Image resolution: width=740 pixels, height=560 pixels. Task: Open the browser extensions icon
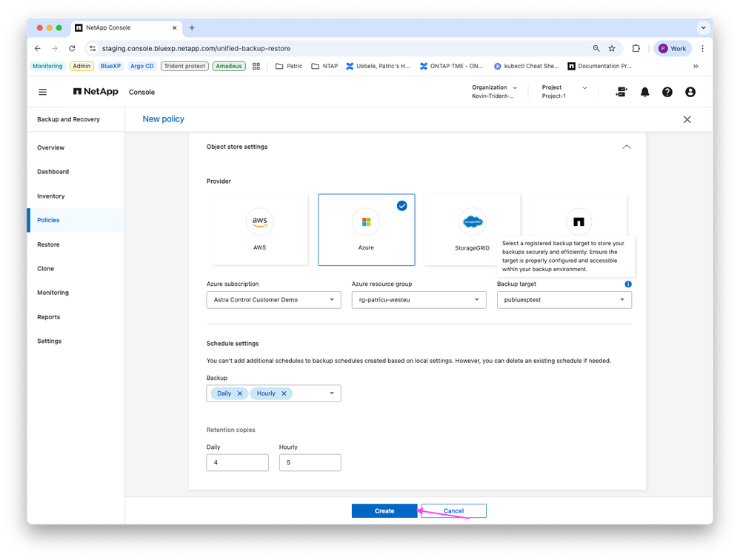coord(636,48)
